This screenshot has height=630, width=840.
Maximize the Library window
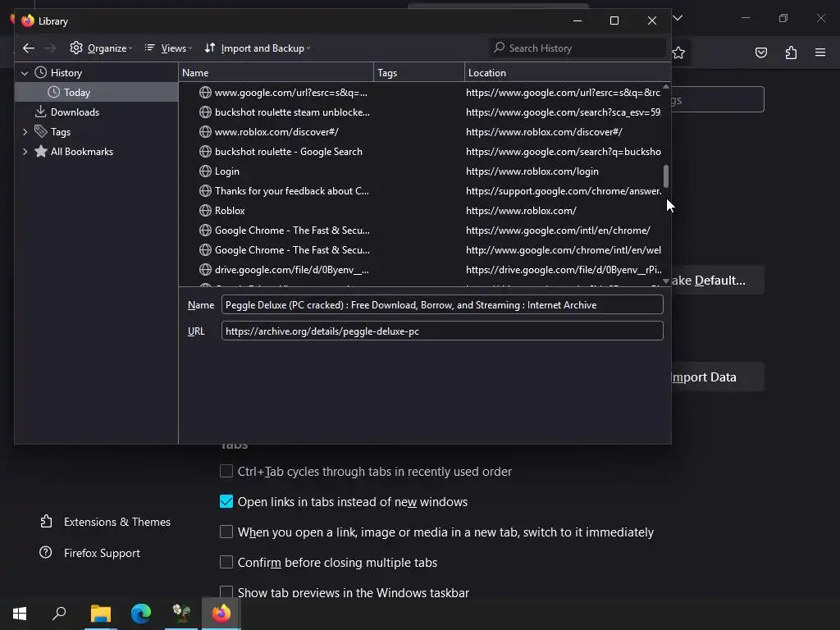[x=614, y=21]
